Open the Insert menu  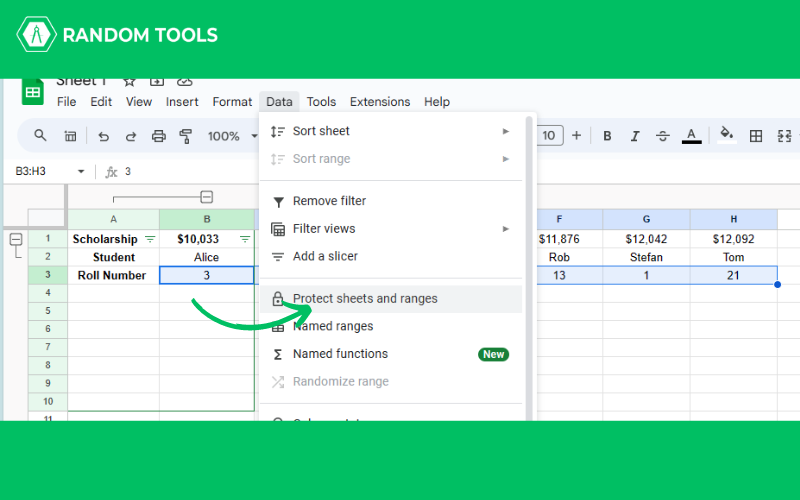[182, 102]
